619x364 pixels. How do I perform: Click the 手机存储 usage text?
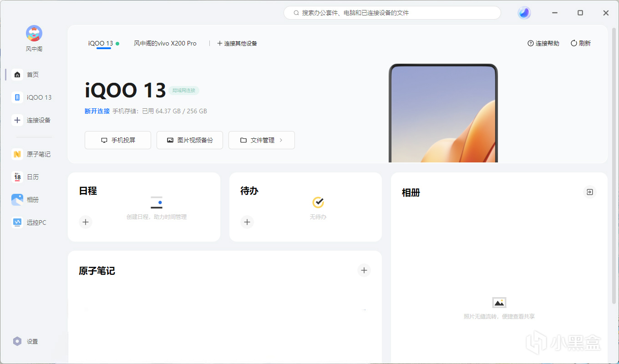(x=160, y=111)
